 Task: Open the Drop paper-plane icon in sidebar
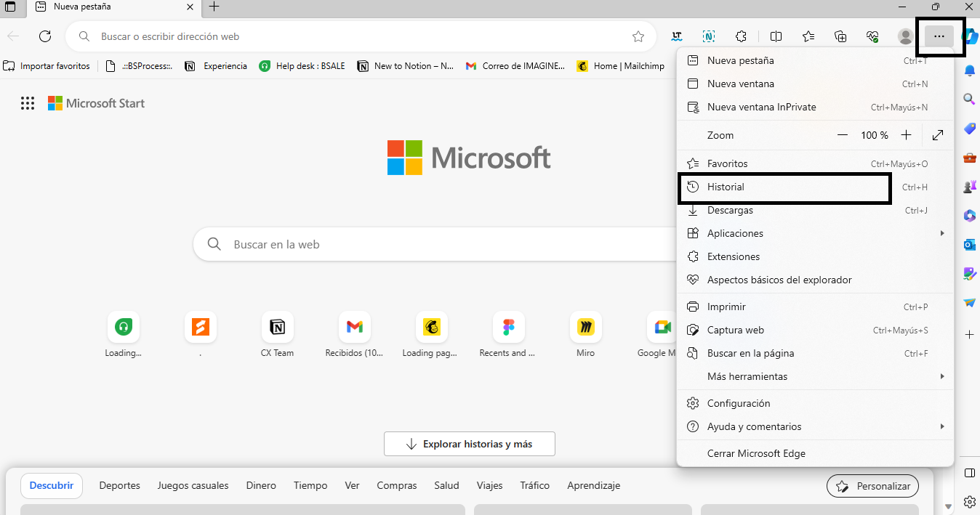(970, 303)
